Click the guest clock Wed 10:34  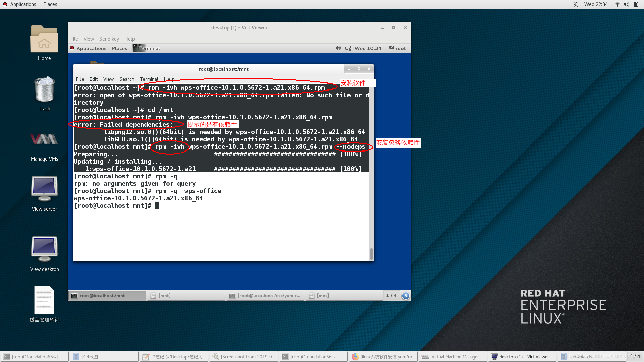point(368,48)
